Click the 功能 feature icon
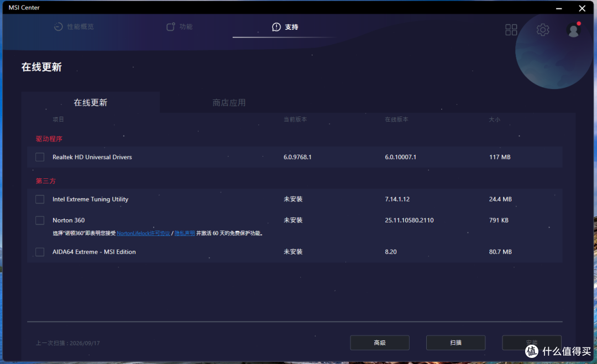The width and height of the screenshot is (597, 364). [171, 27]
